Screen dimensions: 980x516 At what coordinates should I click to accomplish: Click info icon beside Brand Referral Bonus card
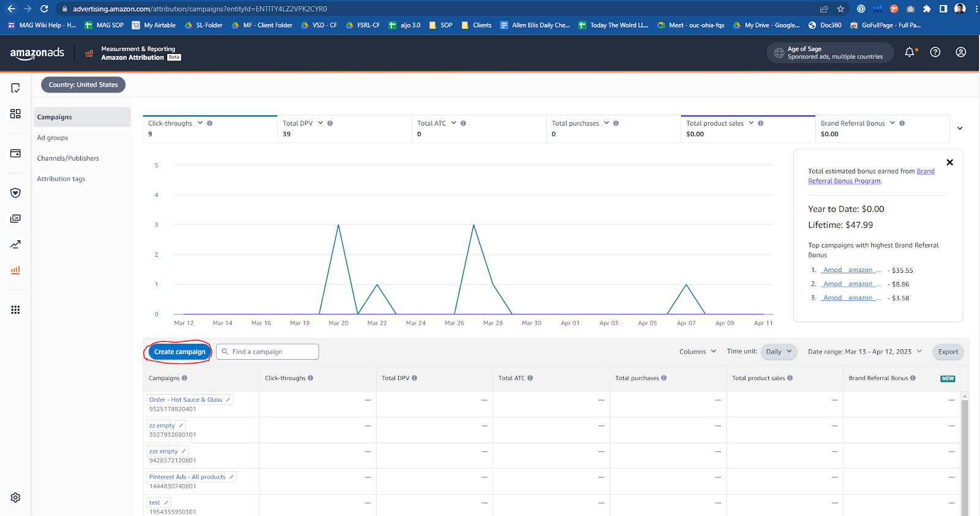click(x=902, y=123)
